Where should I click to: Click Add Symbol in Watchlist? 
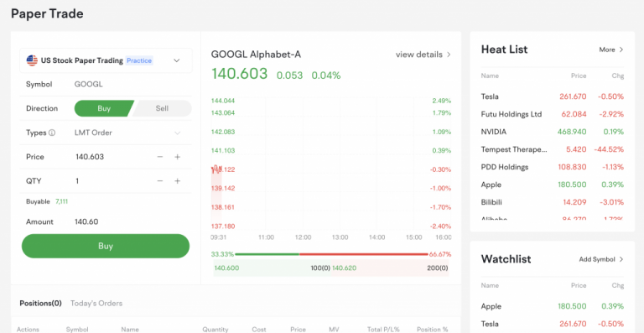[x=601, y=259]
